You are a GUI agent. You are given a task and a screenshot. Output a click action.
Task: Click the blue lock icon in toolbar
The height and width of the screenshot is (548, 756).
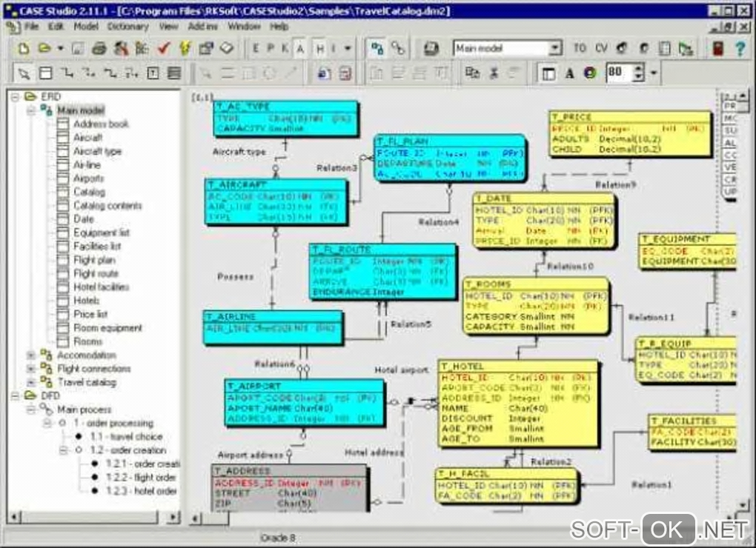tap(324, 73)
